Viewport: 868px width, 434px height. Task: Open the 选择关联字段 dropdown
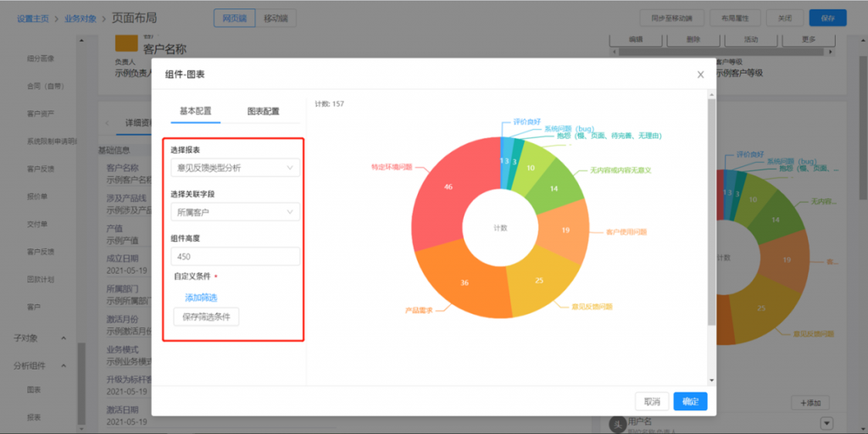[235, 212]
